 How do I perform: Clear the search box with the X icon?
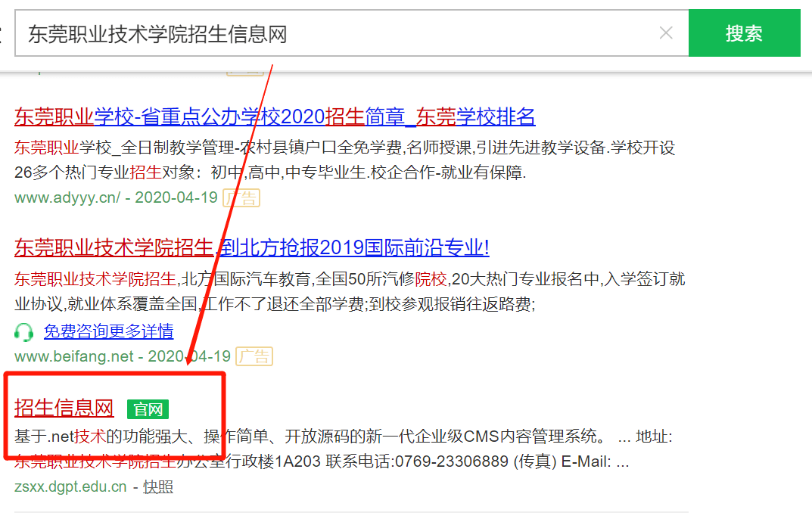[666, 33]
